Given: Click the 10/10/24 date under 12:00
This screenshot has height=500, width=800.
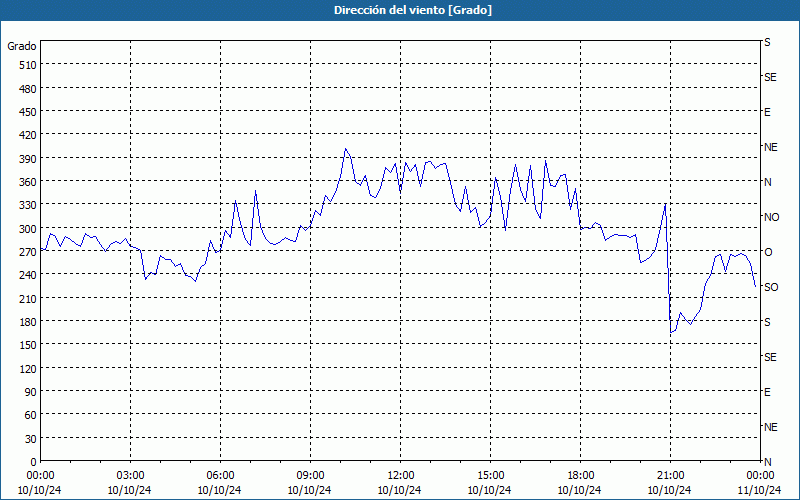Looking at the screenshot, I should pos(399,490).
